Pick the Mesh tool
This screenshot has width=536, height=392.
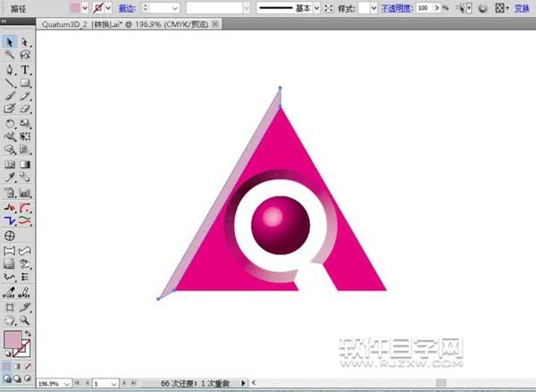tap(9, 164)
